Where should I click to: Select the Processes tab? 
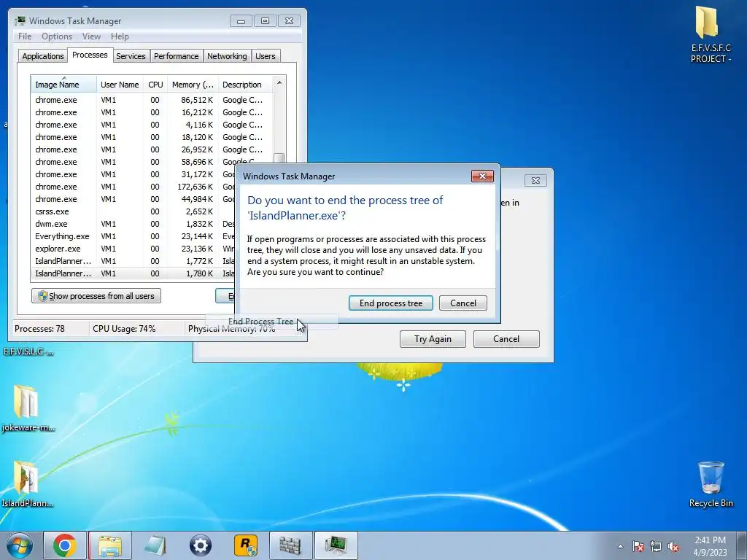click(90, 55)
